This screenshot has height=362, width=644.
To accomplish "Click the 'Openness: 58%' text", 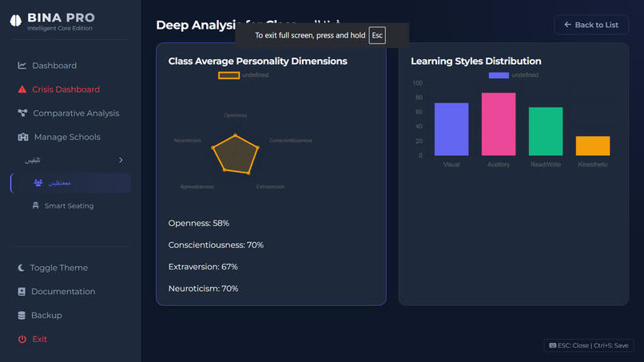I will click(x=199, y=223).
